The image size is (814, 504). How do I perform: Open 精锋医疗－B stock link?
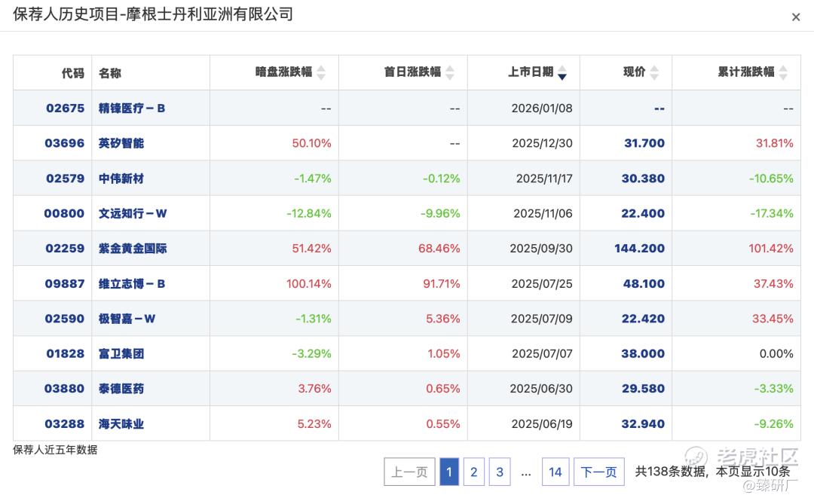click(132, 108)
